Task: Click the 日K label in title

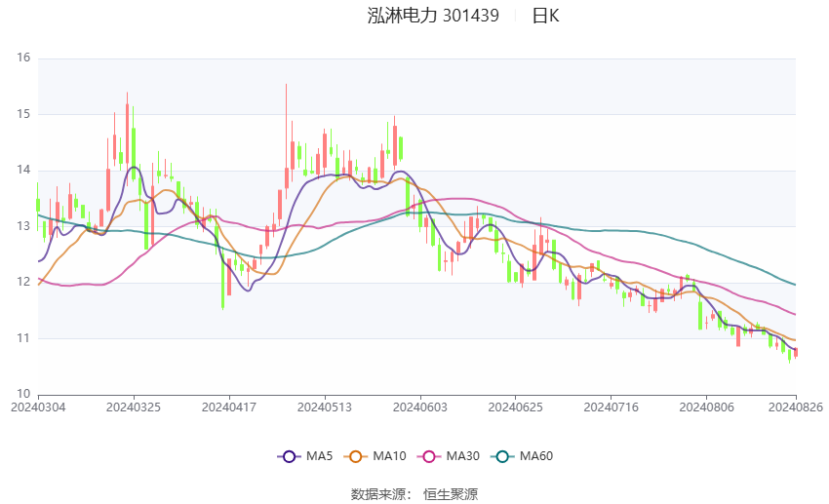Action: [x=545, y=16]
